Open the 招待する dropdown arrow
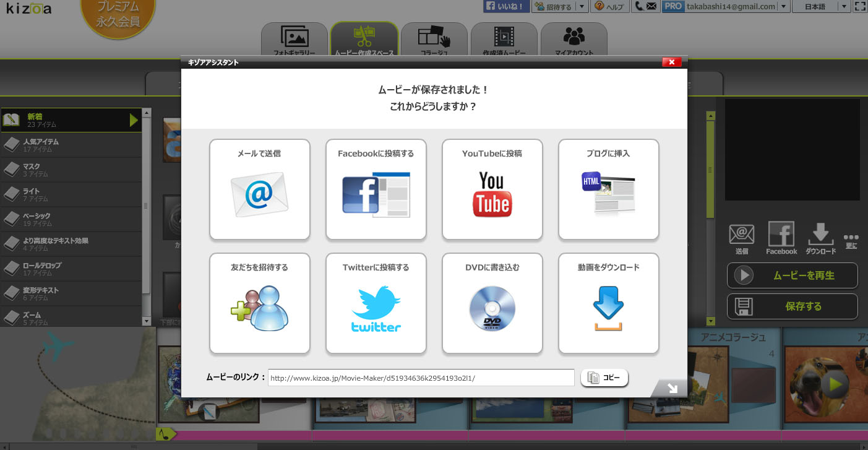Image resolution: width=868 pixels, height=450 pixels. [x=581, y=6]
